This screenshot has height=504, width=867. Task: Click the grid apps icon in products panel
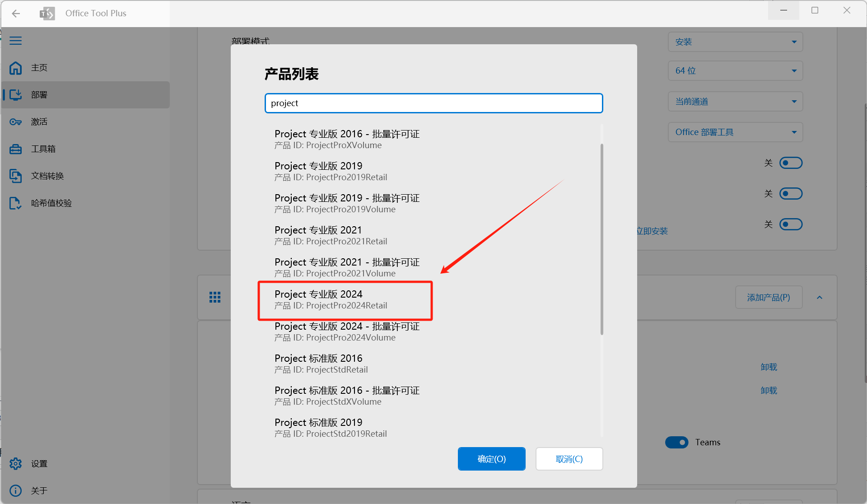pos(215,297)
